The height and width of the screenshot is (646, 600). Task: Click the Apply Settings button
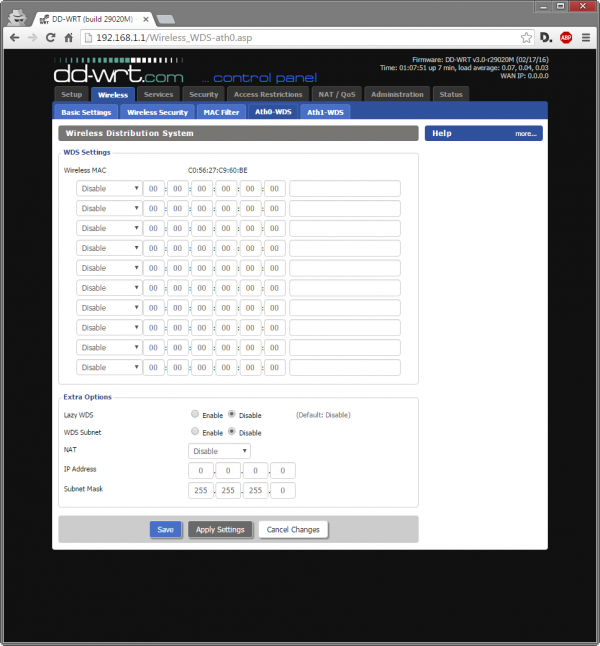click(x=220, y=530)
